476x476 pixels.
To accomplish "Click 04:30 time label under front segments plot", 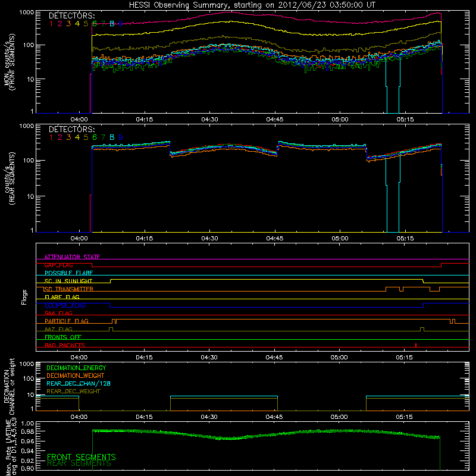I will 209,120.
